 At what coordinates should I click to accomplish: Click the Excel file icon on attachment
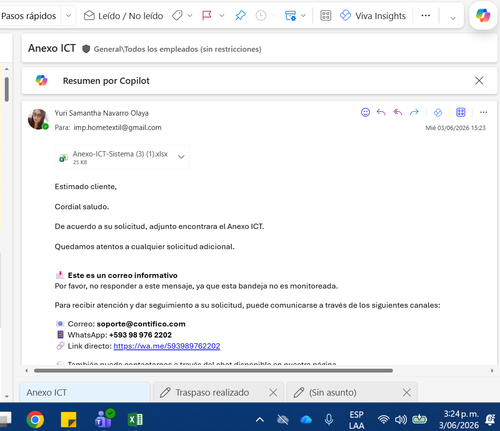(63, 157)
